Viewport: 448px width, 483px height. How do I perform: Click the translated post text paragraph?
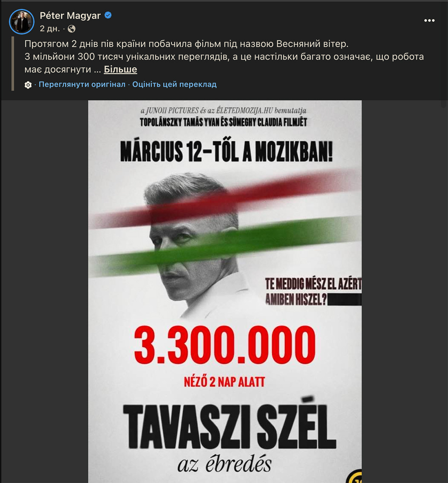pyautogui.click(x=224, y=56)
